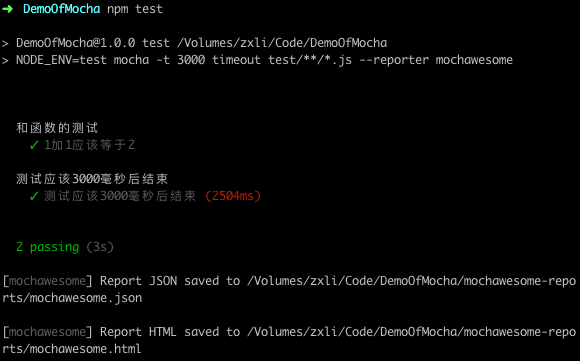Image resolution: width=580 pixels, height=361 pixels.
Task: Click the [mochawesome] tag on the JSON line
Action: click(x=47, y=281)
